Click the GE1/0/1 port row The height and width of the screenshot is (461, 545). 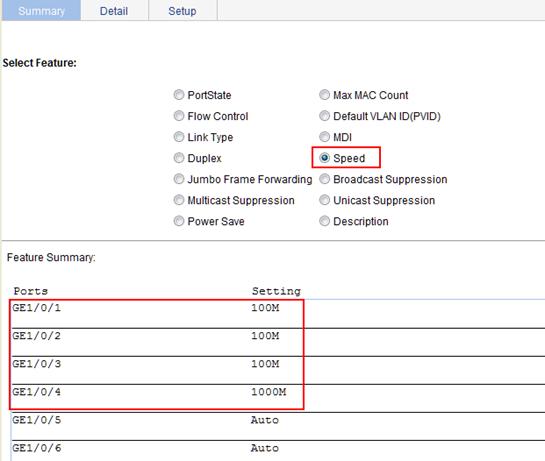click(x=278, y=314)
